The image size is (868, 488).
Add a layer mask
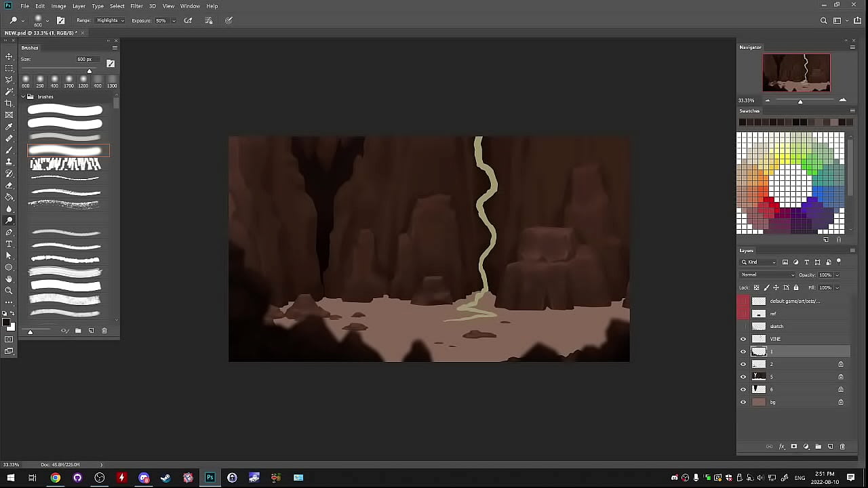click(x=794, y=447)
